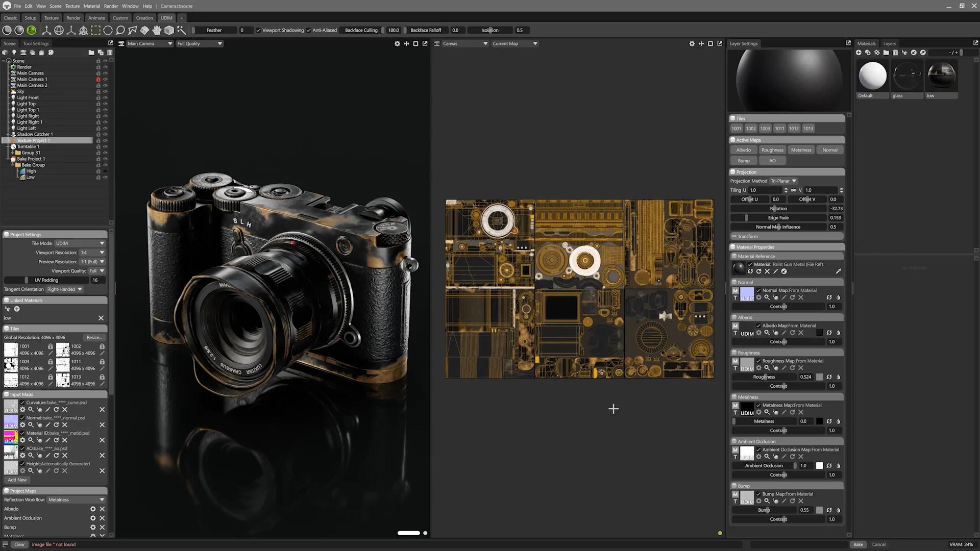Expand the Full Quality viewport dropdown
Viewport: 980px width, 551px height.
tap(200, 44)
